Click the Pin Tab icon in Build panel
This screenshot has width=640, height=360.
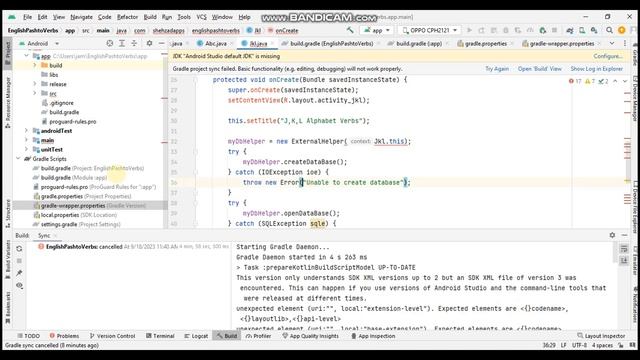click(x=19, y=273)
